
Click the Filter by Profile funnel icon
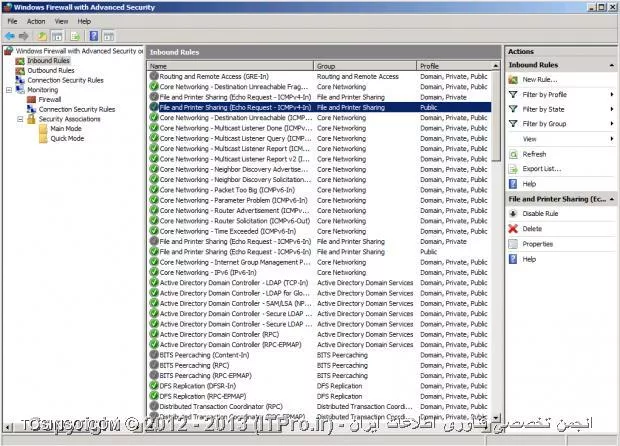[x=513, y=94]
